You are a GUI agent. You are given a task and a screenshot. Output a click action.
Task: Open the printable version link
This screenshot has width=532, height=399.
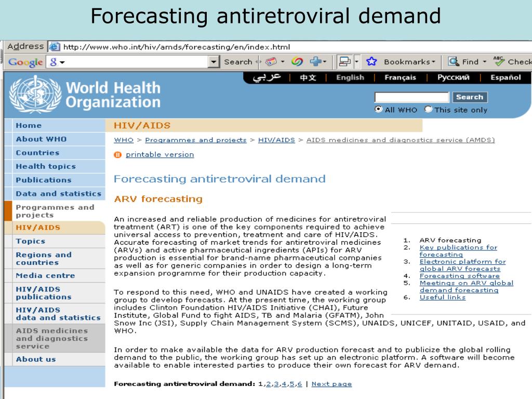(x=160, y=155)
